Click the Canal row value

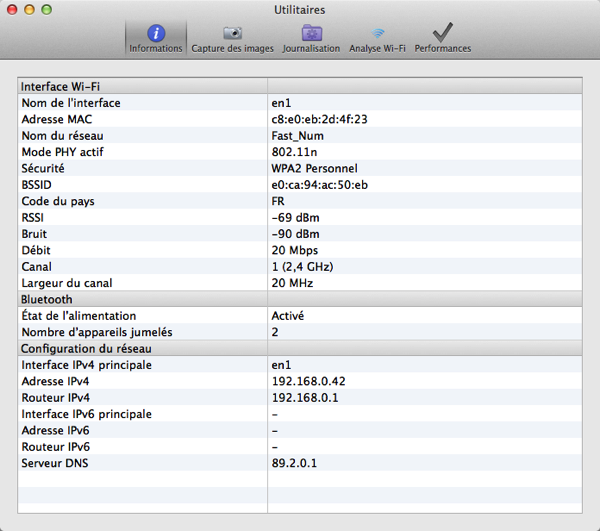302,266
